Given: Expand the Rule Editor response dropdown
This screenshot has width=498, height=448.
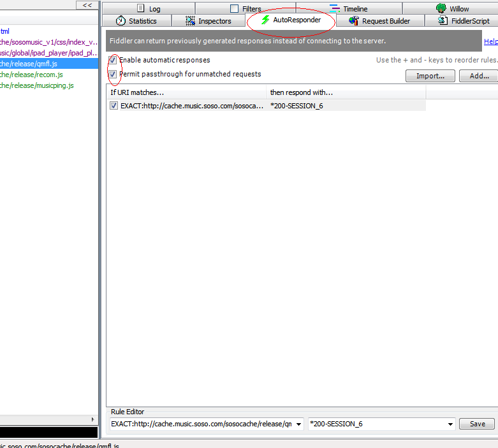Looking at the screenshot, I should coord(450,424).
